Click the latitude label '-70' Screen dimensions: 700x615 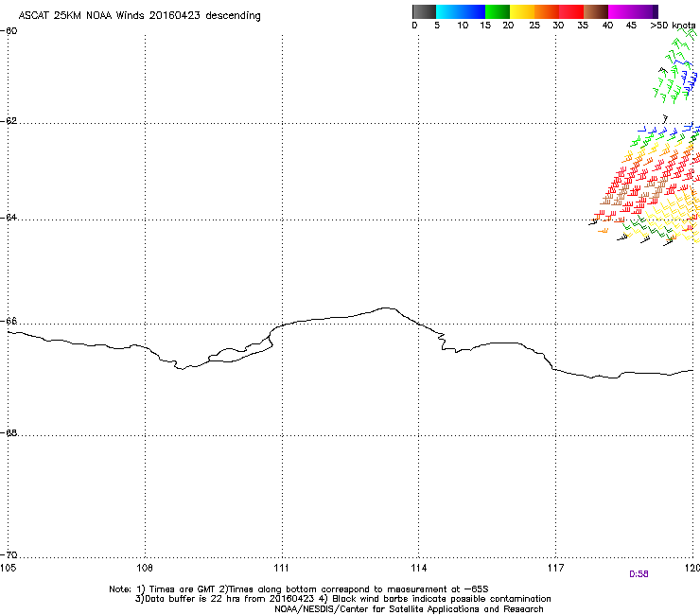pyautogui.click(x=9, y=554)
